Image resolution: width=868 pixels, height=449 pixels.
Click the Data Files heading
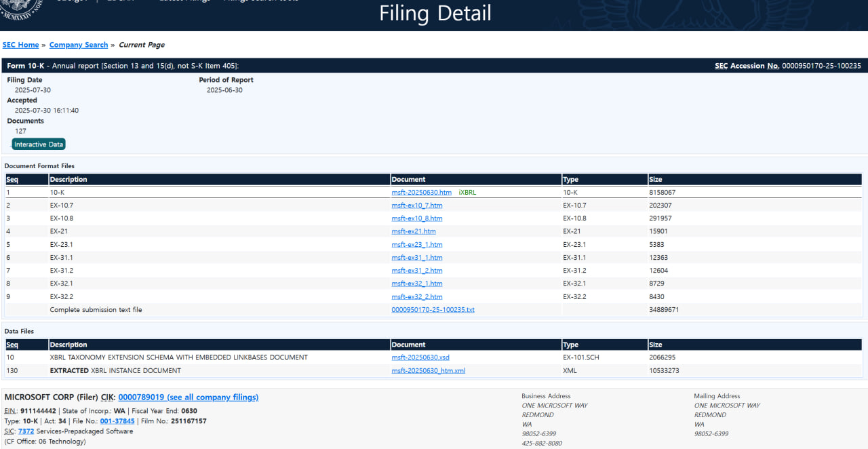(19, 332)
